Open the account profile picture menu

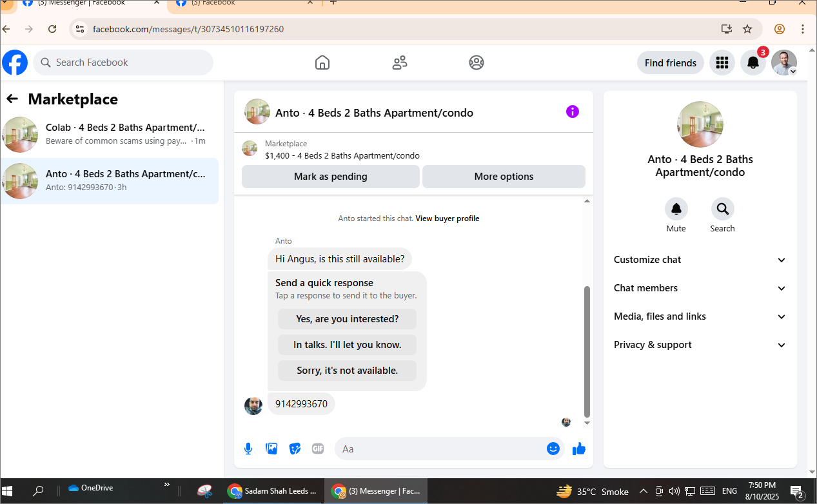(x=784, y=63)
